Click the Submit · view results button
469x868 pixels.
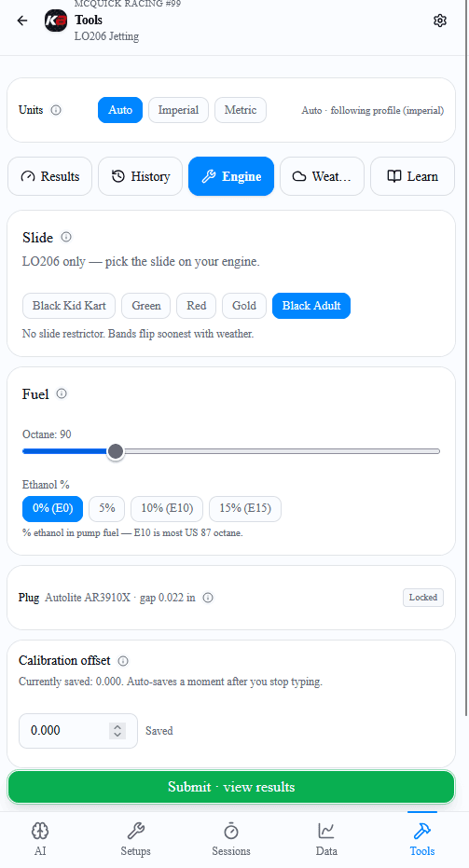(231, 787)
